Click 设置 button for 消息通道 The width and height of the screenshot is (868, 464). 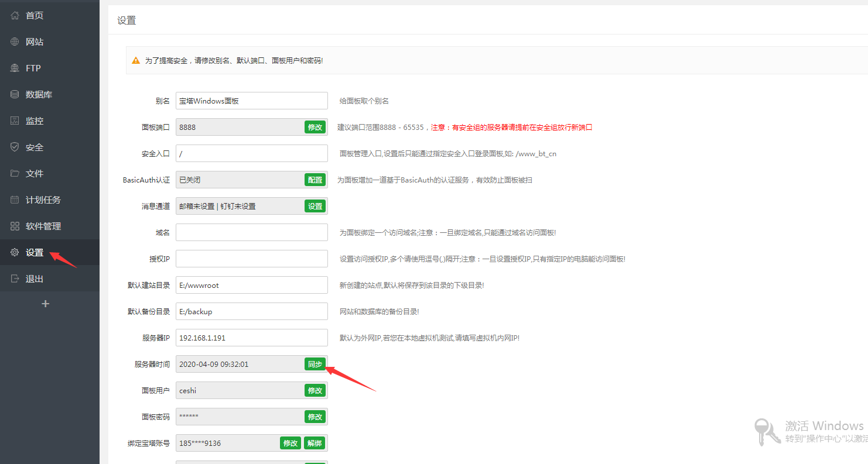click(x=315, y=206)
